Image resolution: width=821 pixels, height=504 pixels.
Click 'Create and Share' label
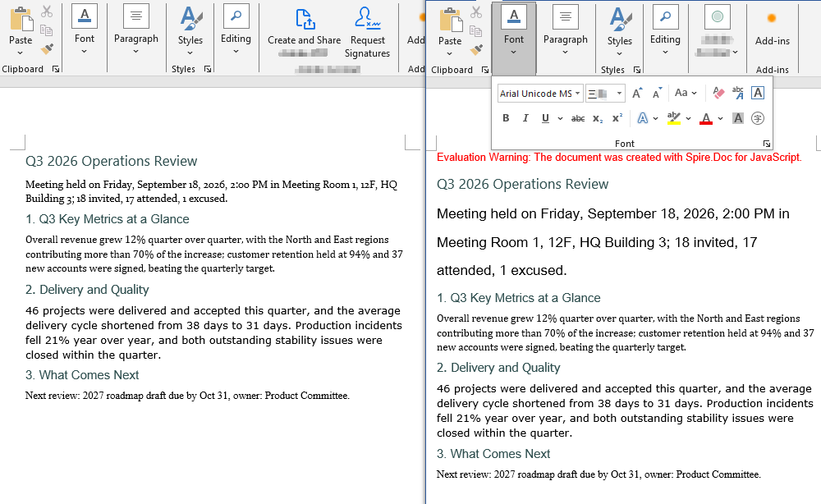click(x=305, y=39)
